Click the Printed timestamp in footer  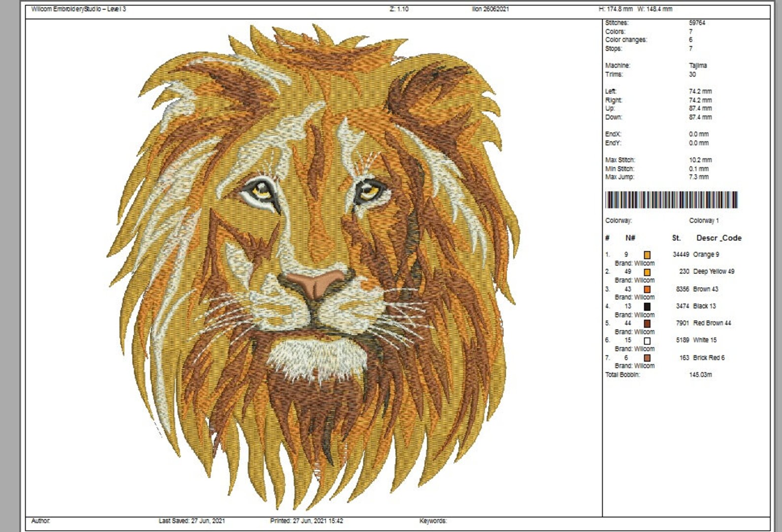306,521
